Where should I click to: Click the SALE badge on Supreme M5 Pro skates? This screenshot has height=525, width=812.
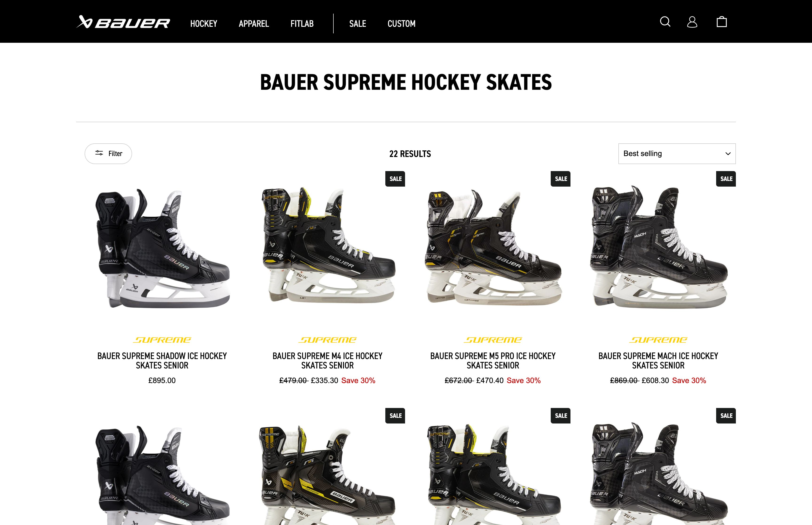560,179
